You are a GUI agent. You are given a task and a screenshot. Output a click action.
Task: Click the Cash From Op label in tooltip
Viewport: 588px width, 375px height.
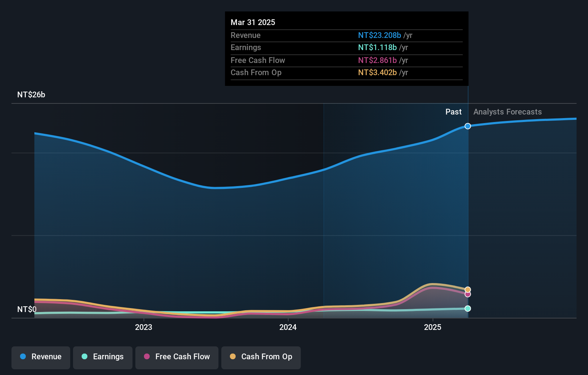[256, 72]
